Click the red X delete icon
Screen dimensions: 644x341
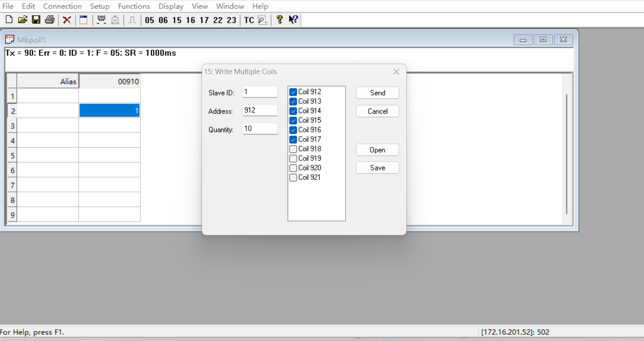click(67, 19)
